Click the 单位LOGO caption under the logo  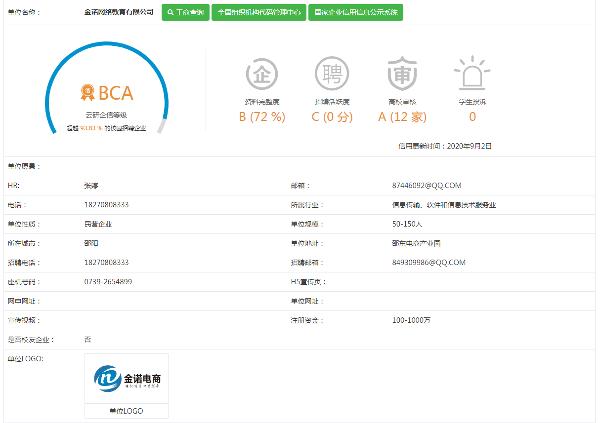click(126, 411)
